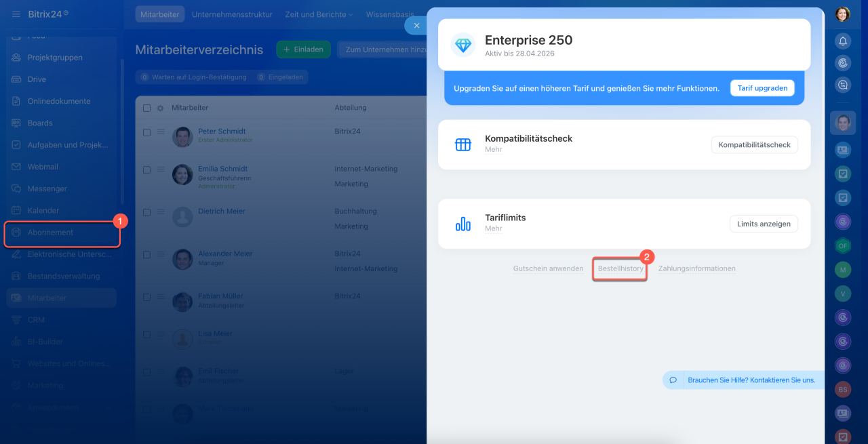Image resolution: width=868 pixels, height=444 pixels.
Task: Click the Limits anzeigen button
Action: (x=764, y=224)
